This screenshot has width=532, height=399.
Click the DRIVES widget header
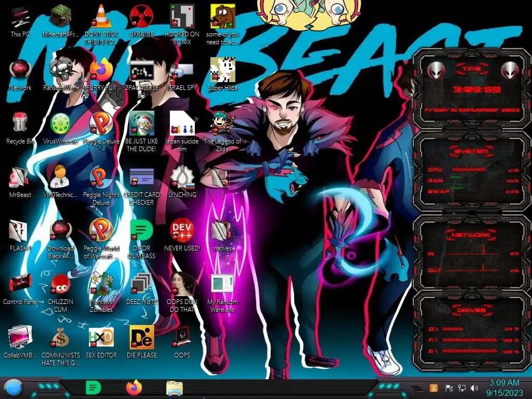tap(472, 310)
